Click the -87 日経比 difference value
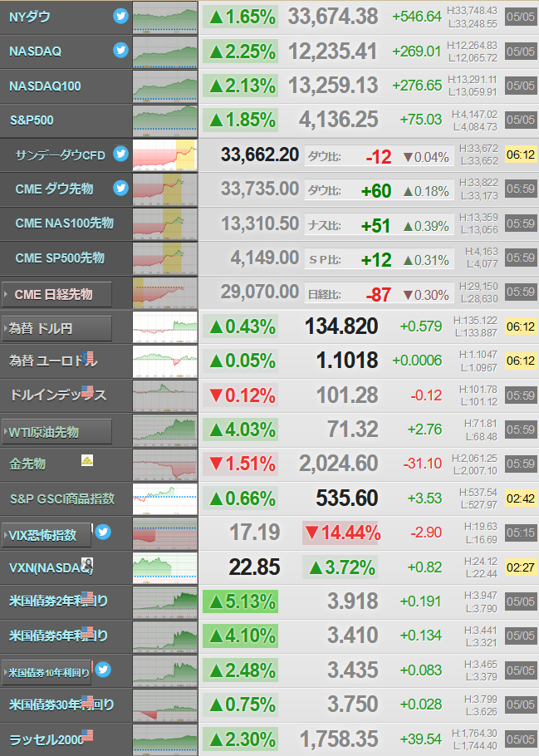 point(379,295)
